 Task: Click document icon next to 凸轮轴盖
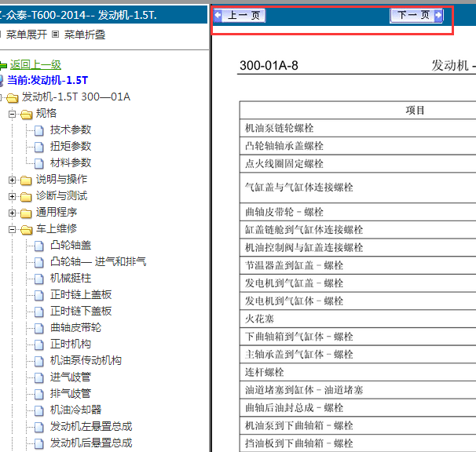(38, 246)
